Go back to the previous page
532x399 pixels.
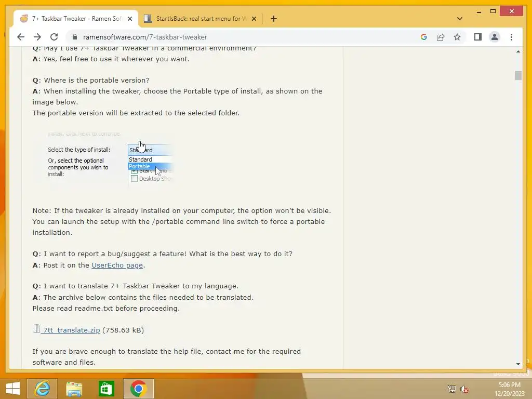[21, 37]
